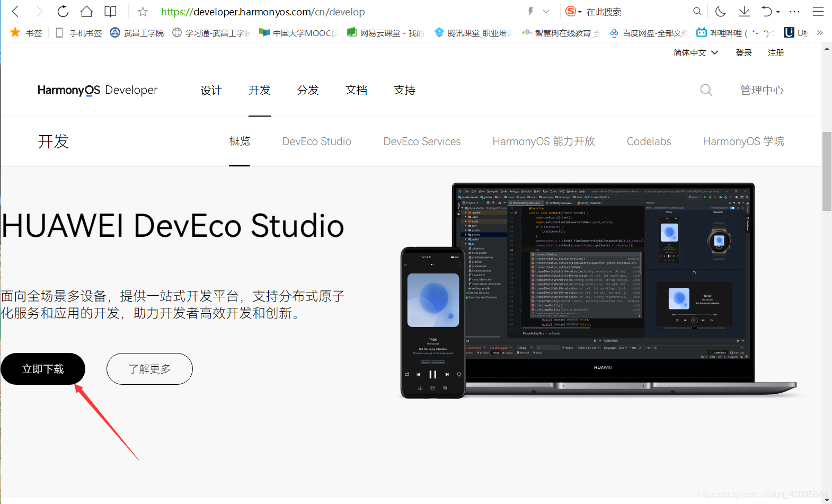
Task: Click the 登录 login link
Action: (744, 52)
